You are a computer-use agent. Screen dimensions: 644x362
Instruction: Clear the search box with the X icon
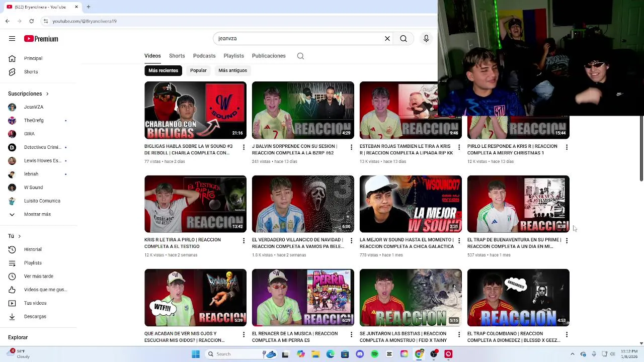387,39
